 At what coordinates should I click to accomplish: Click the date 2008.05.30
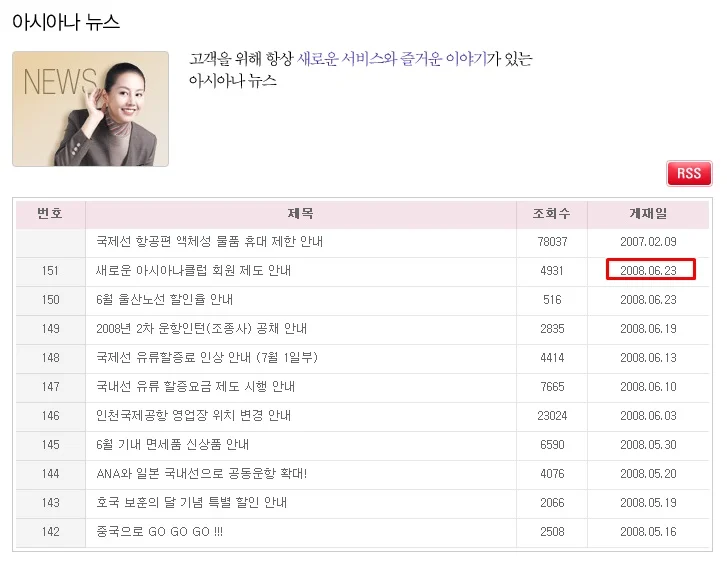[648, 445]
